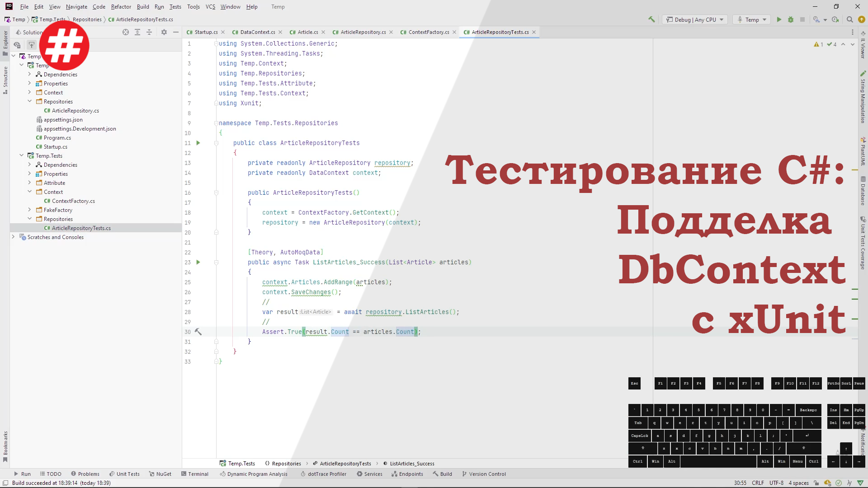
Task: Open the Refactor menu
Action: pyautogui.click(x=121, y=7)
